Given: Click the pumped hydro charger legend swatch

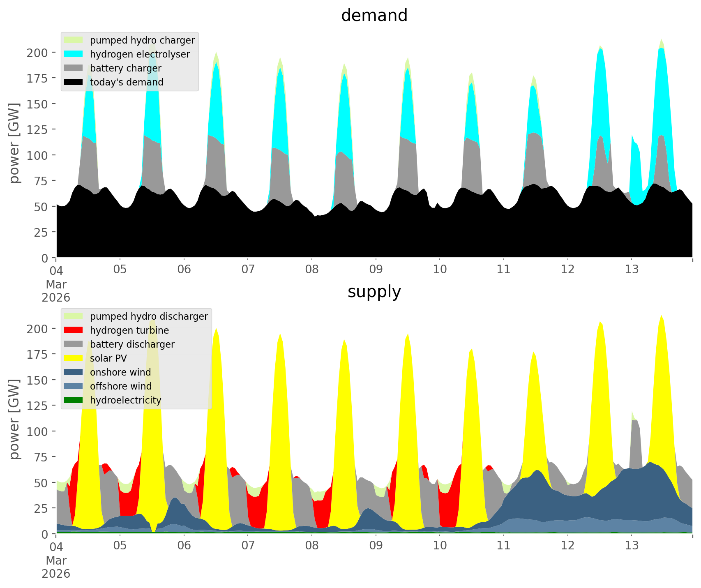Looking at the screenshot, I should click(x=74, y=40).
